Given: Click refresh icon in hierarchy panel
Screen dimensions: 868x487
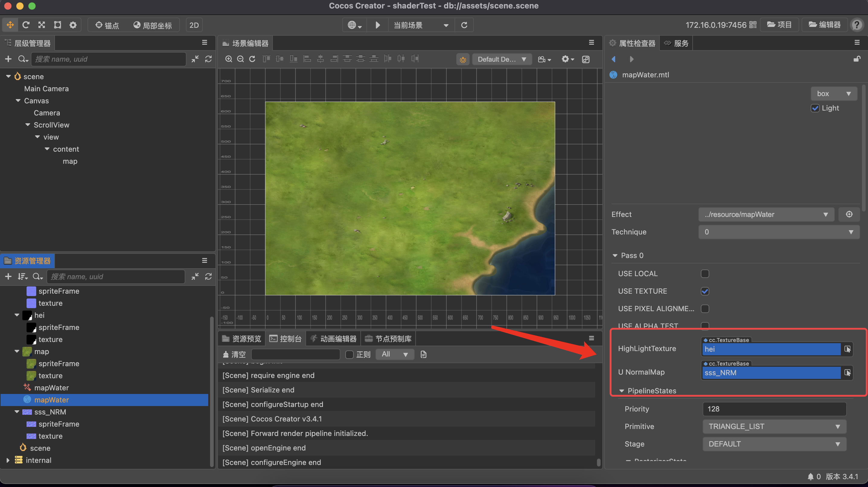Looking at the screenshot, I should point(208,59).
